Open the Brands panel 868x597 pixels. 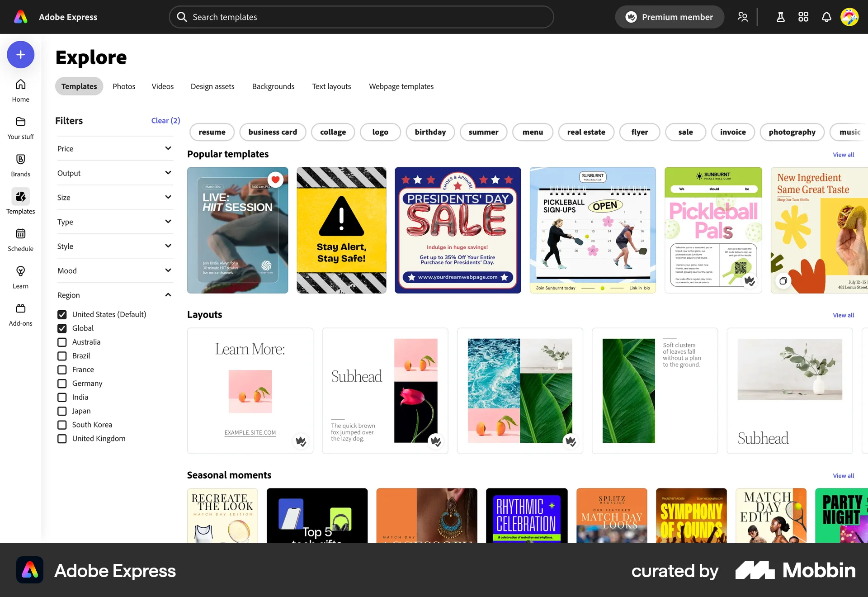pyautogui.click(x=20, y=165)
